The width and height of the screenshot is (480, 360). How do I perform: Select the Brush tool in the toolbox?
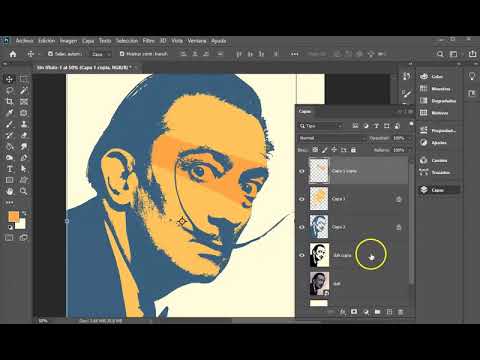(9, 124)
